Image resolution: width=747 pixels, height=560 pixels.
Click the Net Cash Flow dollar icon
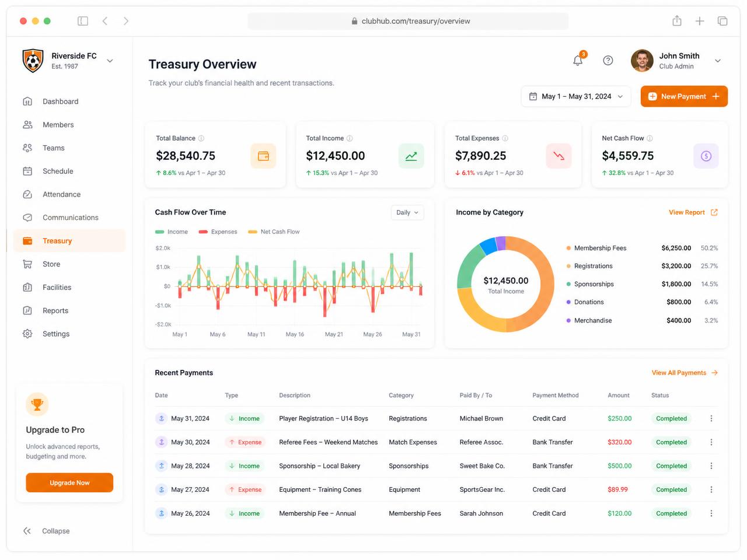[x=706, y=156]
